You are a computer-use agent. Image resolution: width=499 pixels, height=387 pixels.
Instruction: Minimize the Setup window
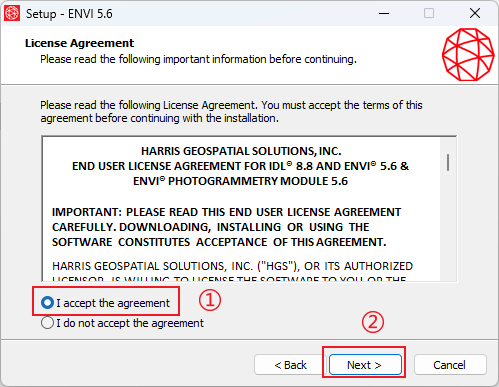(x=384, y=13)
